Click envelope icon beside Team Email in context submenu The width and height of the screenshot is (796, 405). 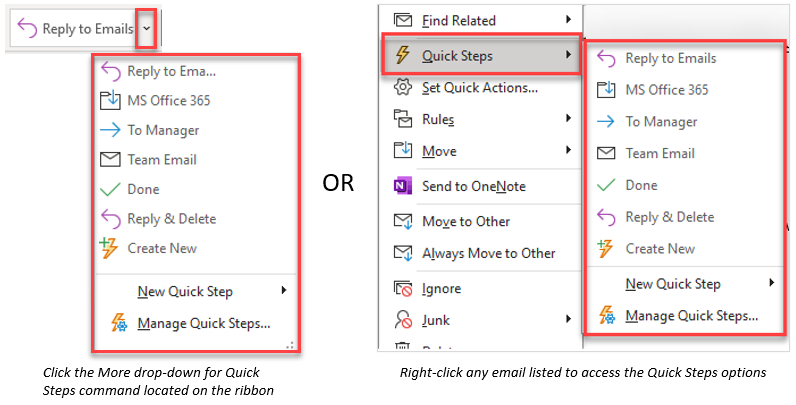[606, 153]
